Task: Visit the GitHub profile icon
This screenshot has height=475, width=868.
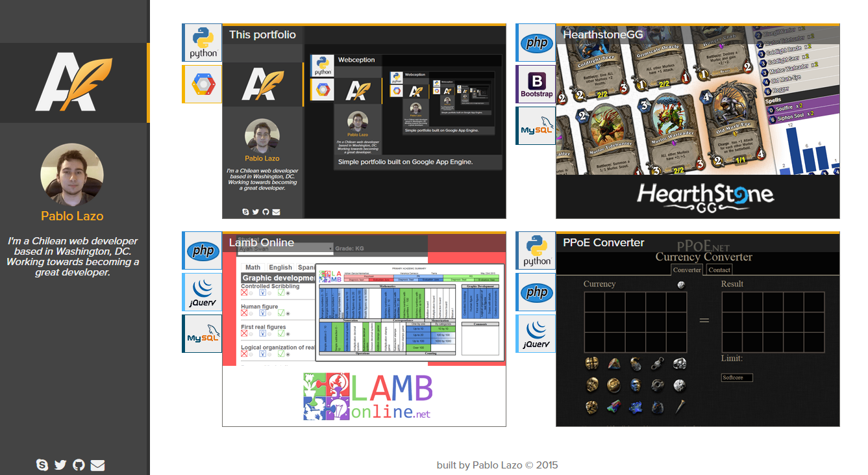Action: click(x=79, y=465)
